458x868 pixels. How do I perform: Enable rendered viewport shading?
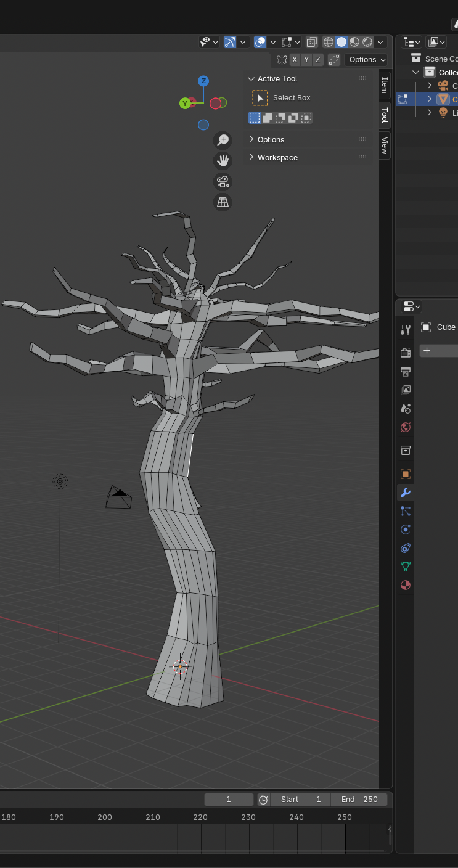(x=367, y=42)
